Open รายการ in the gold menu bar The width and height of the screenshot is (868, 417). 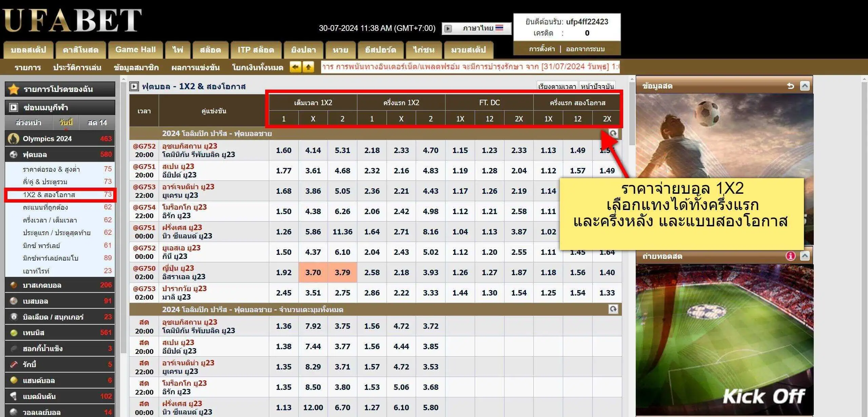tap(28, 68)
